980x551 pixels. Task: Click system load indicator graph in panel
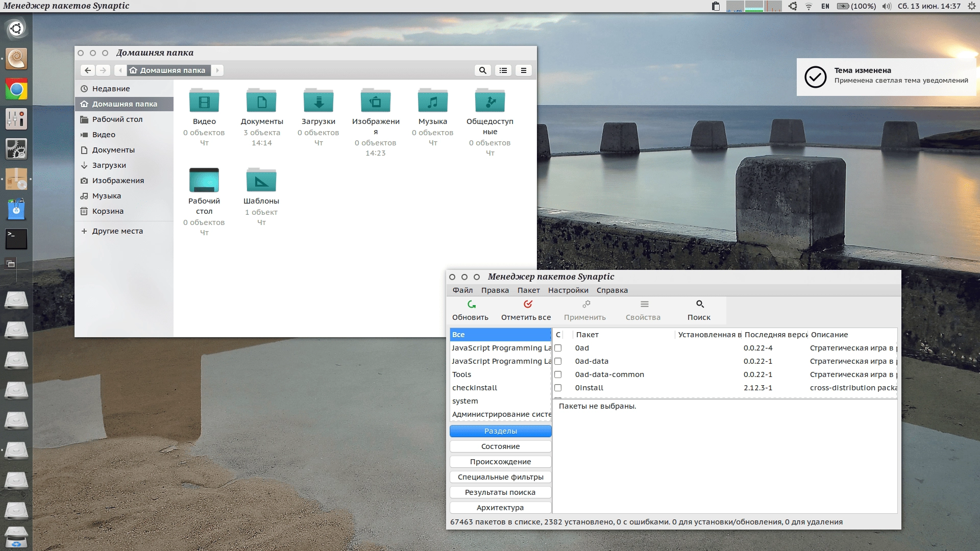pos(754,6)
